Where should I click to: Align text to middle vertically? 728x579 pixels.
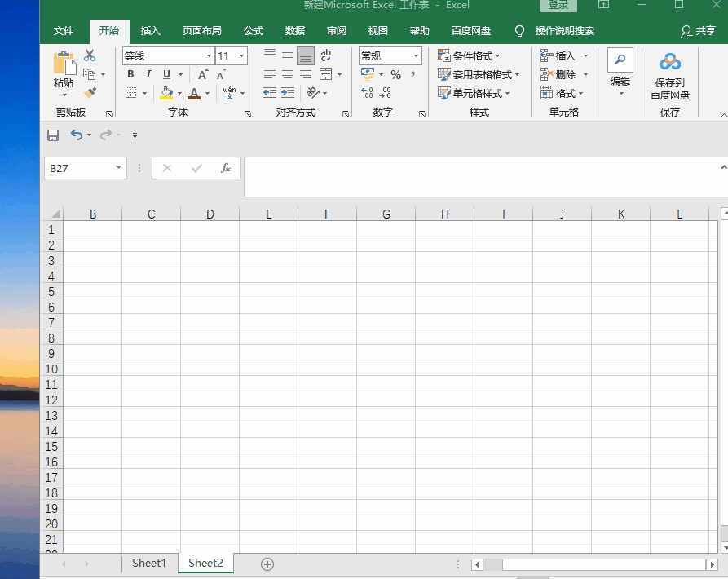288,55
